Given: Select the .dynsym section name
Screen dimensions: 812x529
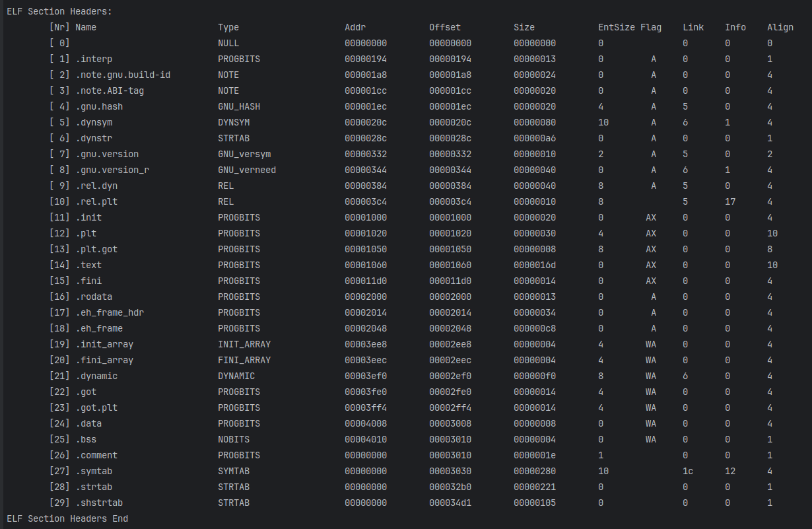Looking at the screenshot, I should click(94, 122).
